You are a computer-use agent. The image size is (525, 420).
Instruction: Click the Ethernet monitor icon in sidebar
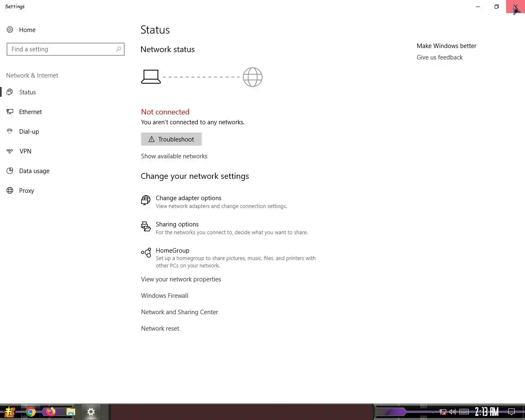tap(10, 112)
